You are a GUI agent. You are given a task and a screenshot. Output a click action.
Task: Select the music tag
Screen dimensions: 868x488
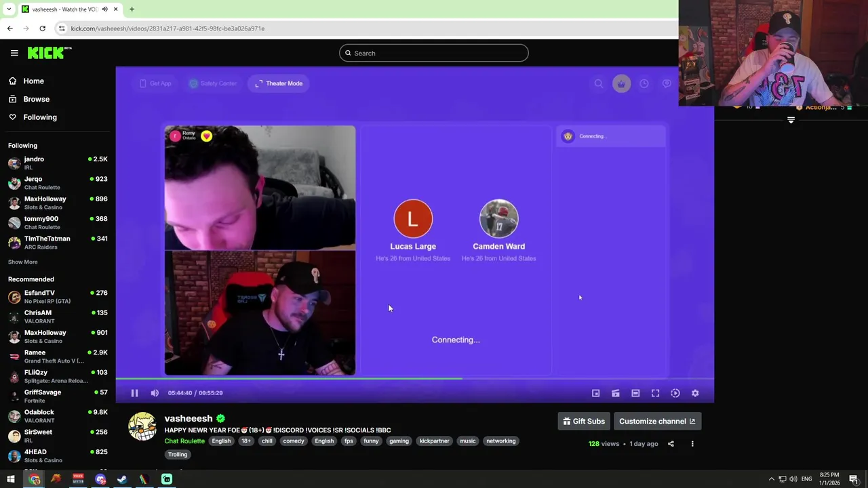coord(468,441)
